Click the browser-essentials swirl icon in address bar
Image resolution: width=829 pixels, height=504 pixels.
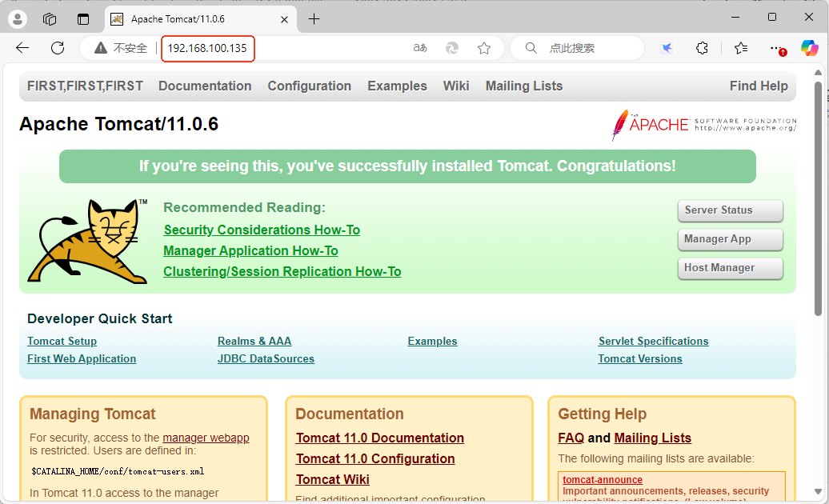click(x=452, y=48)
